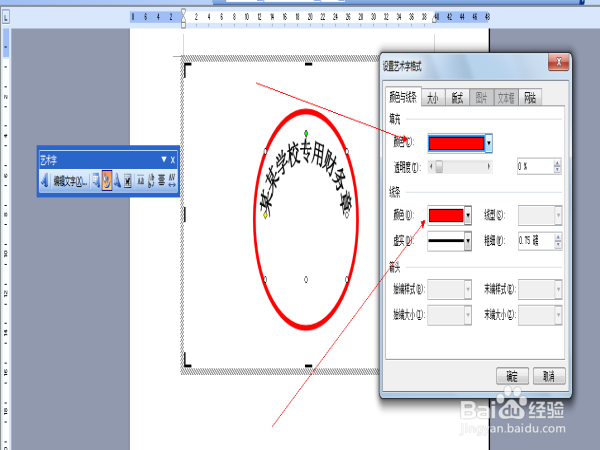Open fill 颜色 dropdown arrow
Screen dimensions: 600x450
489,143
